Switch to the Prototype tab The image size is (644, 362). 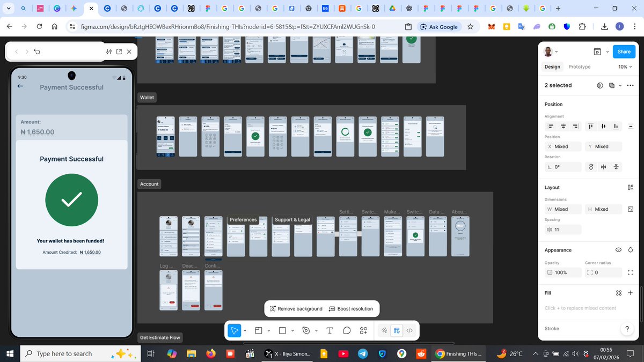(580, 67)
